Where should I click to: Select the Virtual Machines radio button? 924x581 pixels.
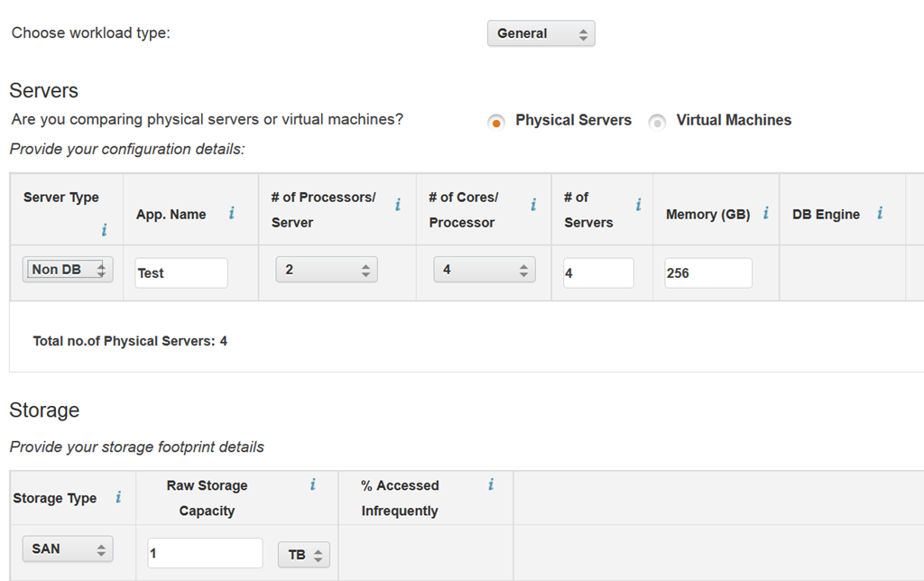point(657,122)
